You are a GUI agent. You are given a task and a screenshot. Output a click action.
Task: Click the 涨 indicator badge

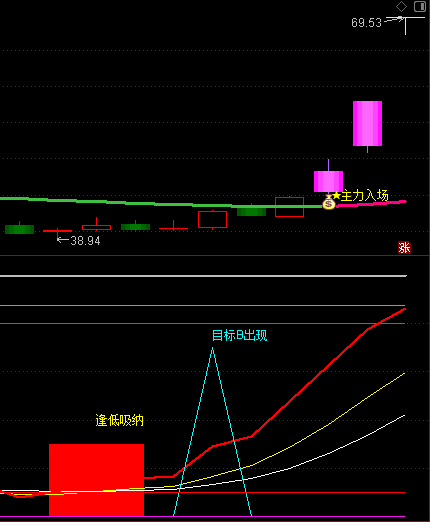[x=404, y=248]
